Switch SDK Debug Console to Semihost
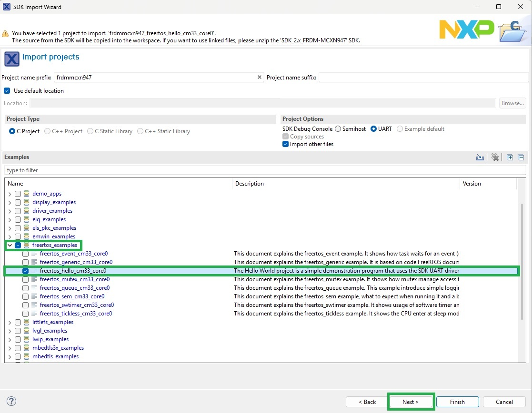The height and width of the screenshot is (413, 532). point(338,128)
